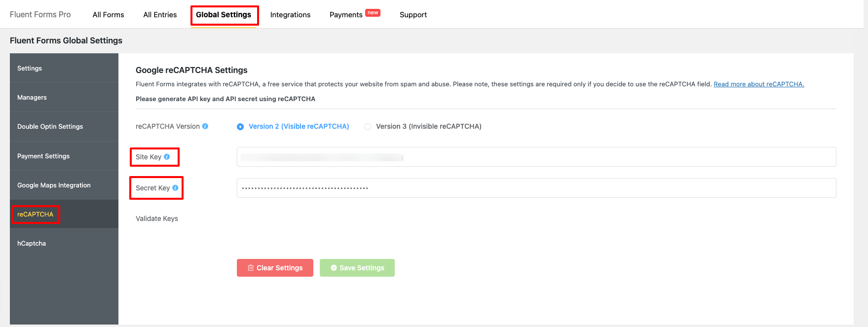Open Google Maps Integration sidebar item
868x327 pixels.
[64, 185]
